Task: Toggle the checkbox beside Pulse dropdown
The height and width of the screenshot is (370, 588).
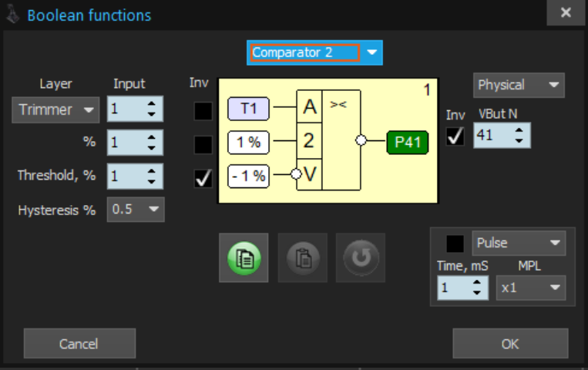Action: click(x=455, y=244)
